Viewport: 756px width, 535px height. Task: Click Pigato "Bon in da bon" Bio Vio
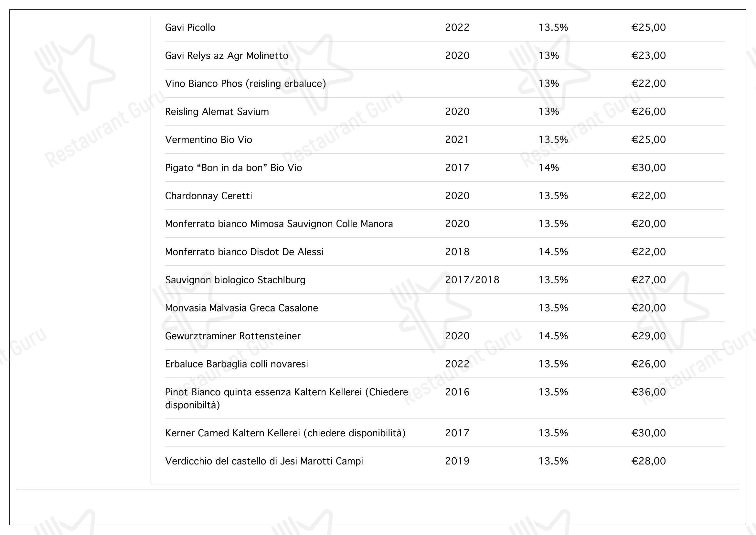[233, 168]
